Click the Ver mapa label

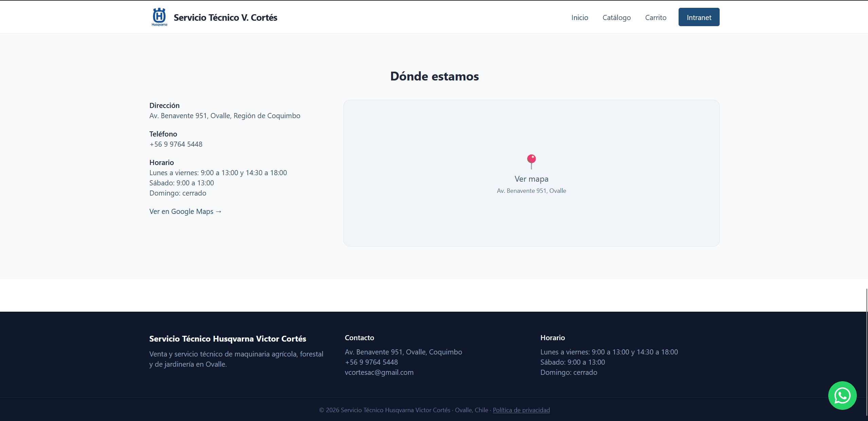(531, 179)
